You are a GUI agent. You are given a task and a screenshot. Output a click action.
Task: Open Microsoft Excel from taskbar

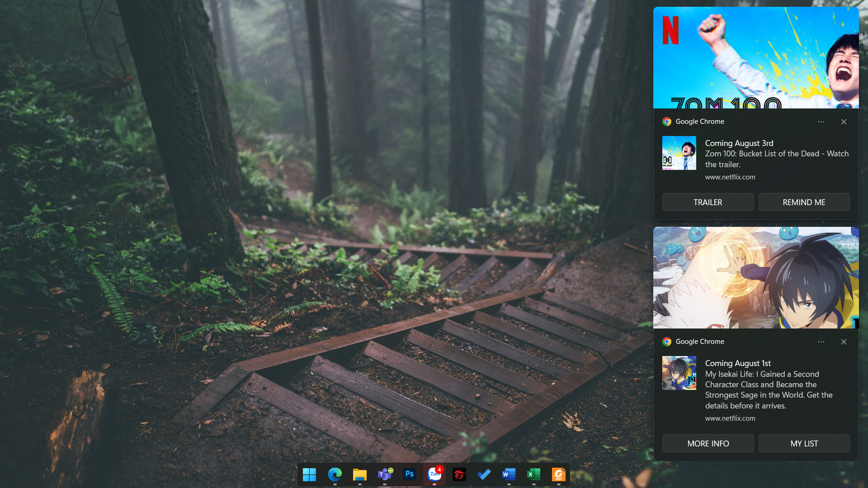pos(533,474)
